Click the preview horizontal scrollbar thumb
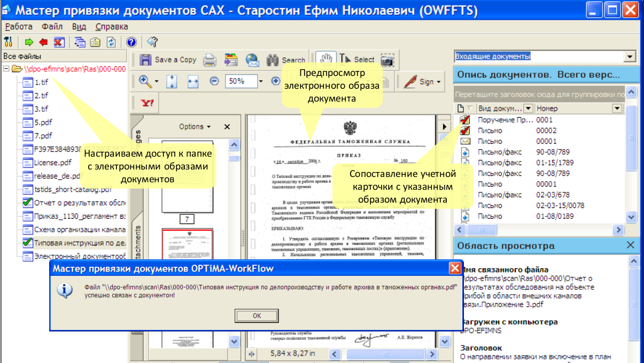Viewport: 644px width, 363px height. [x=386, y=354]
